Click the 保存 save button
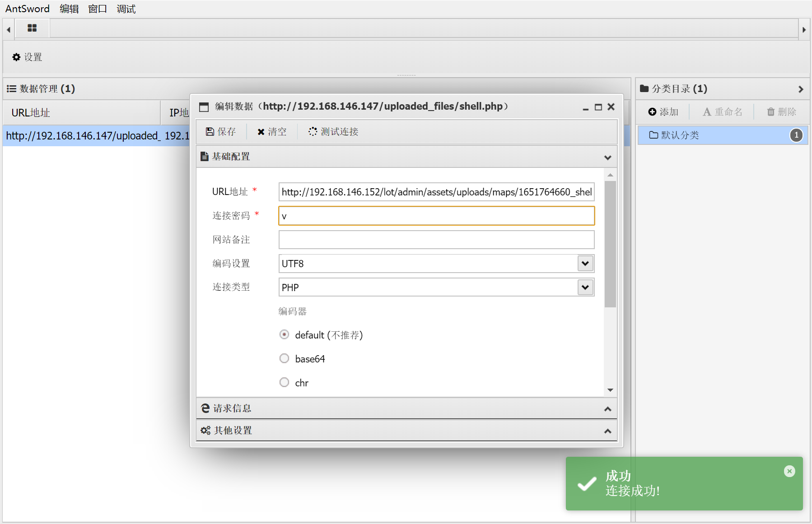Image resolution: width=812 pixels, height=524 pixels. tap(221, 132)
